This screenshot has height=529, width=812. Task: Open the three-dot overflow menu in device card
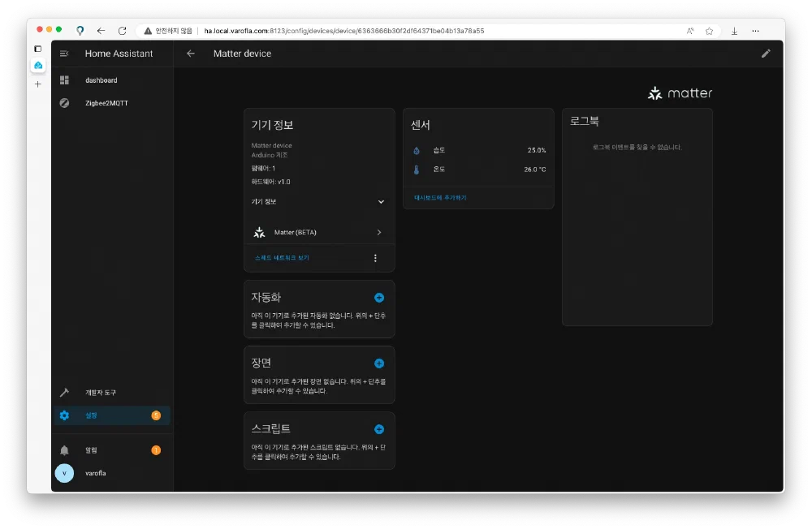coord(375,257)
